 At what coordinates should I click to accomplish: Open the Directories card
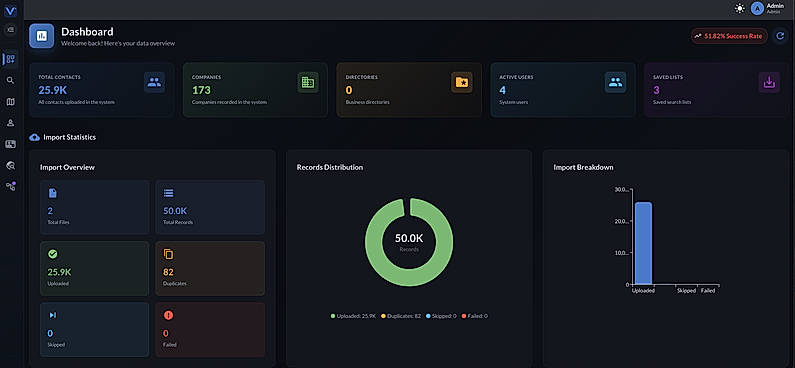(x=409, y=90)
